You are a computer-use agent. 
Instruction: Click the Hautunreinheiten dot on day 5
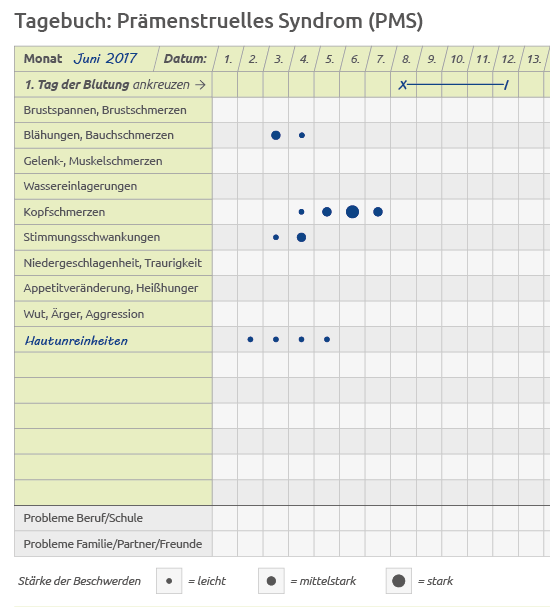click(x=327, y=340)
